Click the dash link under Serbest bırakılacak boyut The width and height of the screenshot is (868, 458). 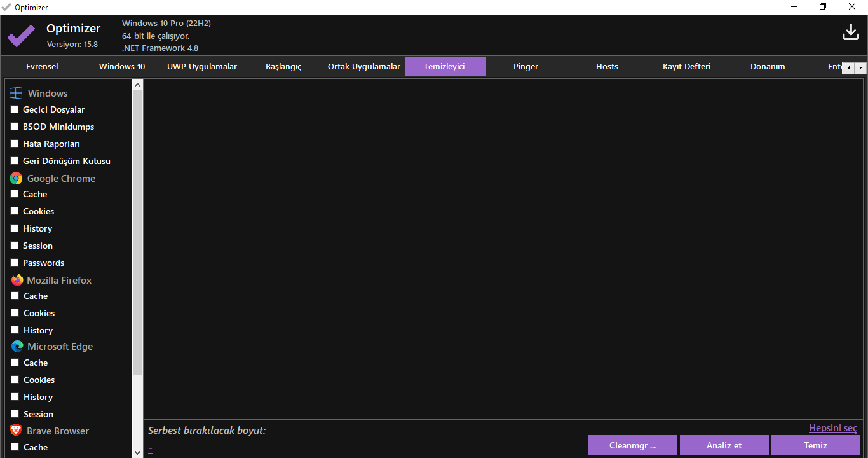[150, 448]
